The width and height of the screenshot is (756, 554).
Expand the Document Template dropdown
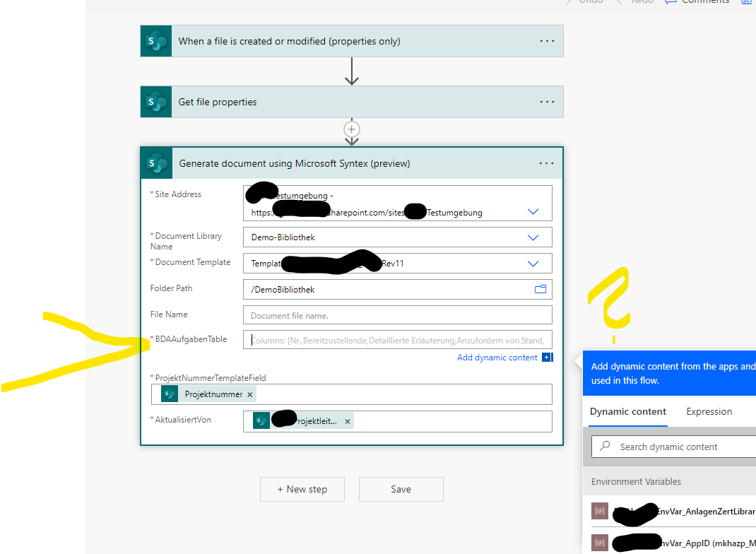[533, 264]
